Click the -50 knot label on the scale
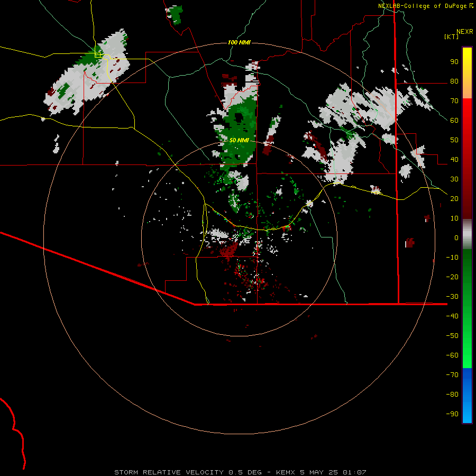The width and height of the screenshot is (476, 476). tap(452, 336)
